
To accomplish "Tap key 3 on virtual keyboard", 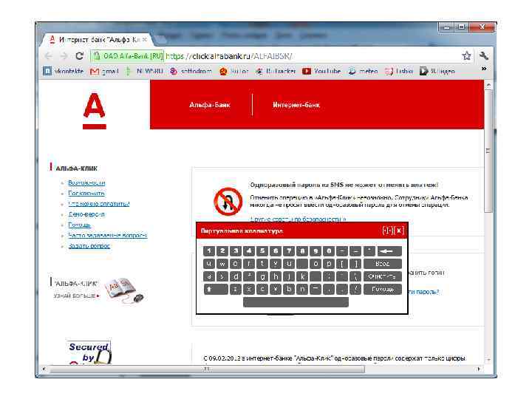I will click(236, 251).
